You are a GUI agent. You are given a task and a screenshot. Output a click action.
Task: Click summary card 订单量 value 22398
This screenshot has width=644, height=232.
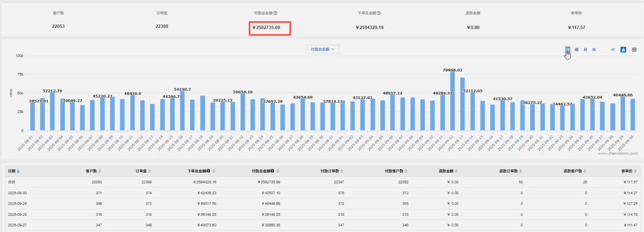click(x=162, y=26)
